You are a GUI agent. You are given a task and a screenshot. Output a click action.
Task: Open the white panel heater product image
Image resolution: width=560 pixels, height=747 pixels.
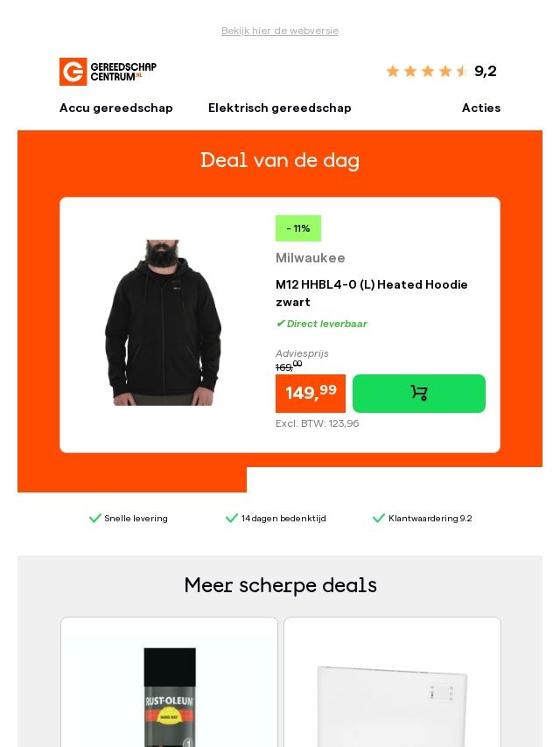[392, 707]
